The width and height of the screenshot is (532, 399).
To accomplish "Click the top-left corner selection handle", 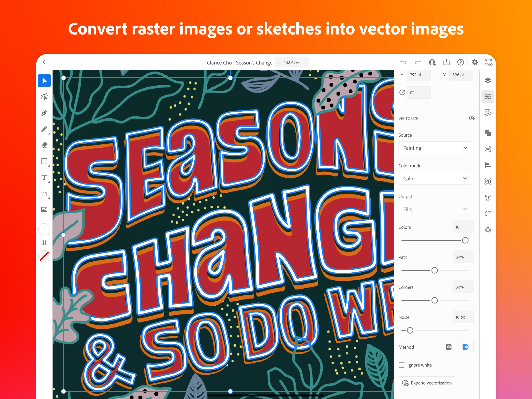I will point(63,78).
